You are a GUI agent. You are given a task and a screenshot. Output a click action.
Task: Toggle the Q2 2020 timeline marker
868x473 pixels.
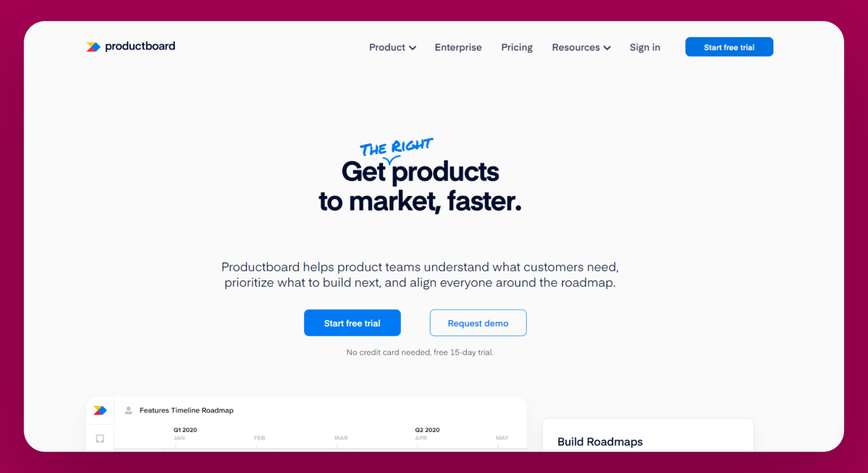423,429
